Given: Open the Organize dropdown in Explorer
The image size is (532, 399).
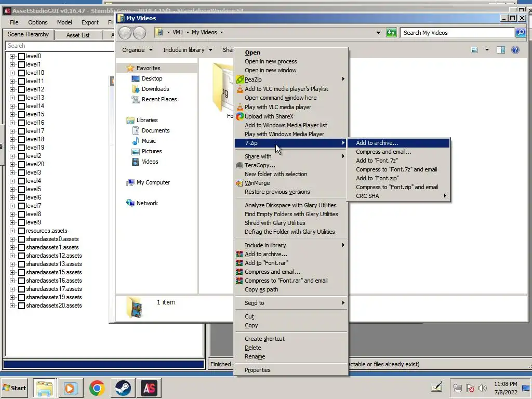Looking at the screenshot, I should pos(137,50).
